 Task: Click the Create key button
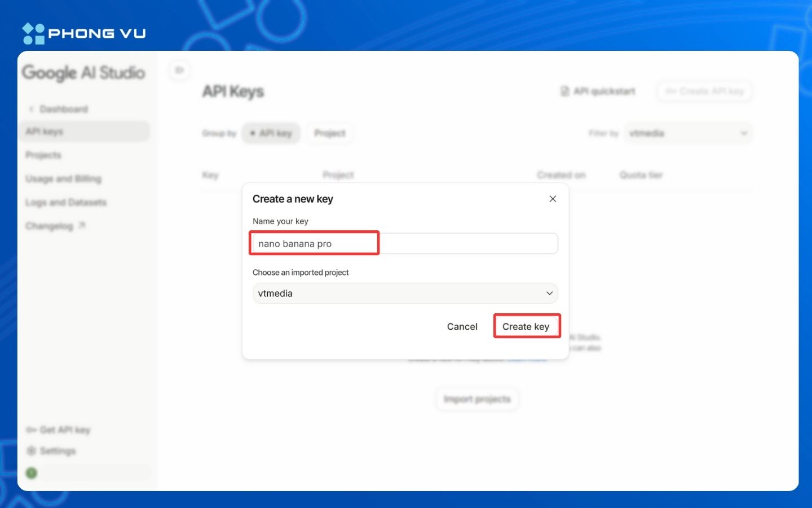click(526, 326)
